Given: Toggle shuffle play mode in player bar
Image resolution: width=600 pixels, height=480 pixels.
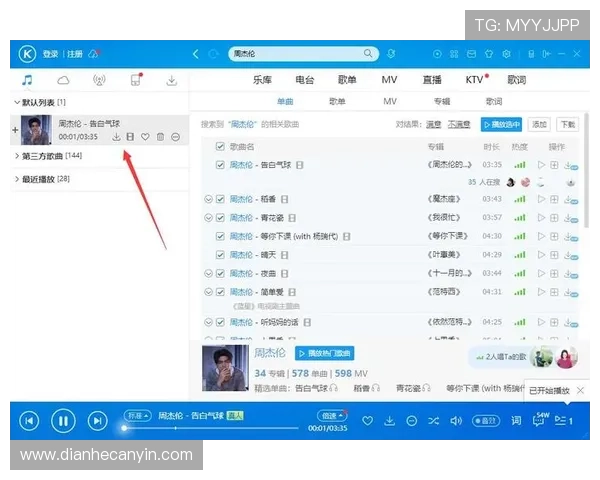Looking at the screenshot, I should 434,421.
